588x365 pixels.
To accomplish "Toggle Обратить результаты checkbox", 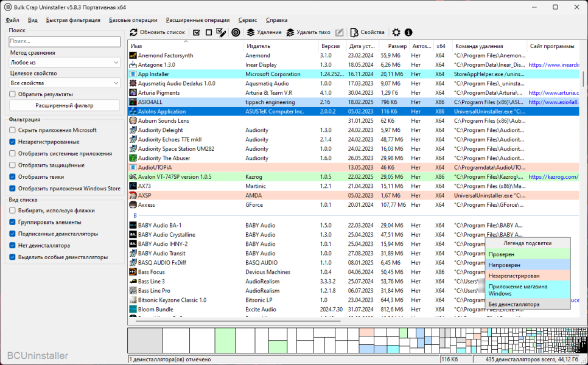I will tap(12, 94).
